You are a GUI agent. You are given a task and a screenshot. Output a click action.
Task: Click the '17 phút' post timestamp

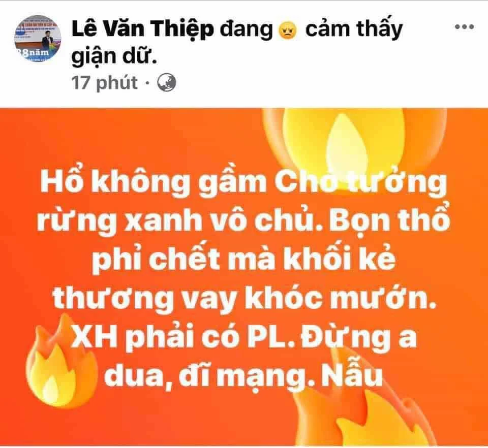pyautogui.click(x=105, y=83)
